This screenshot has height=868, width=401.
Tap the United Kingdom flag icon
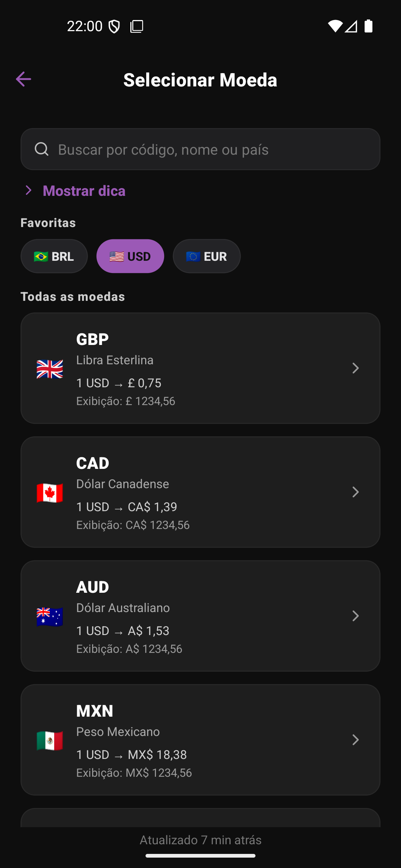coord(50,369)
